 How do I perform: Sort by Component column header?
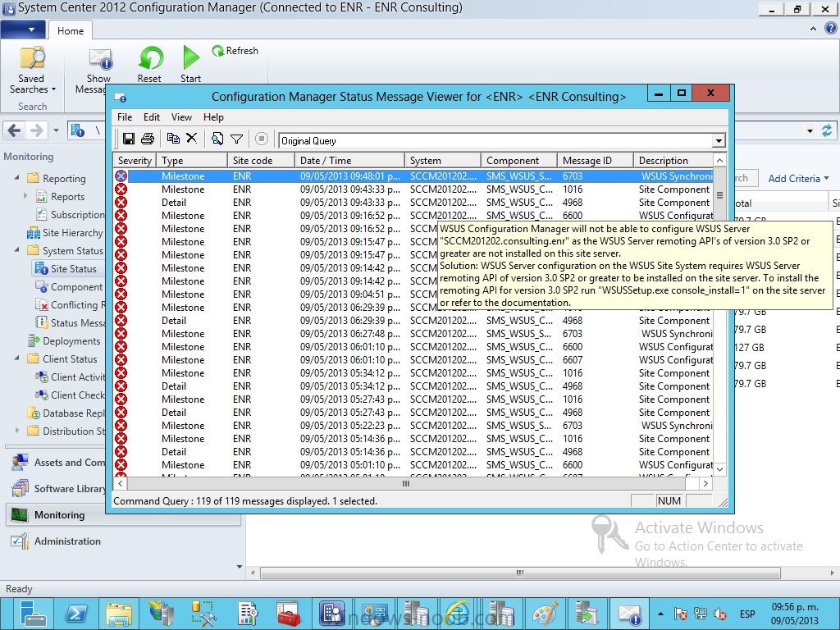pos(518,160)
